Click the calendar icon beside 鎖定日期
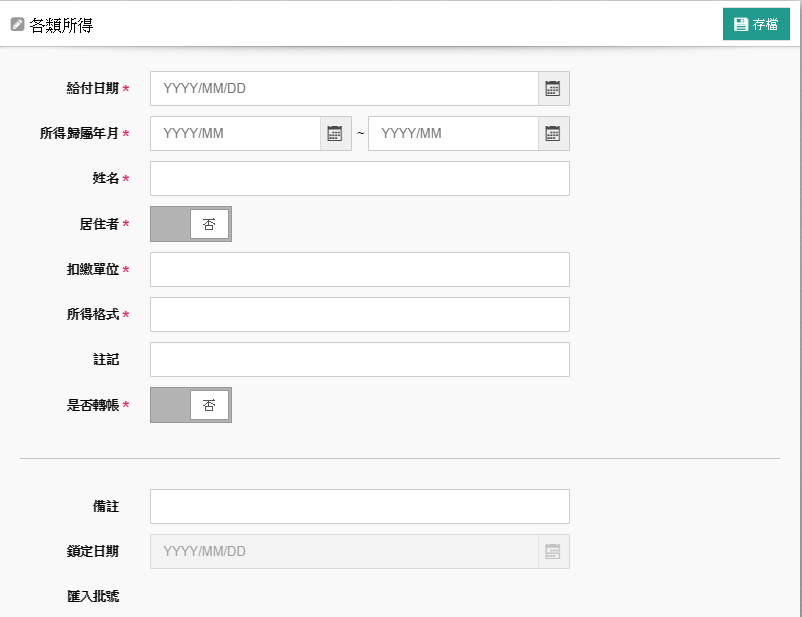The width and height of the screenshot is (802, 617). [553, 552]
